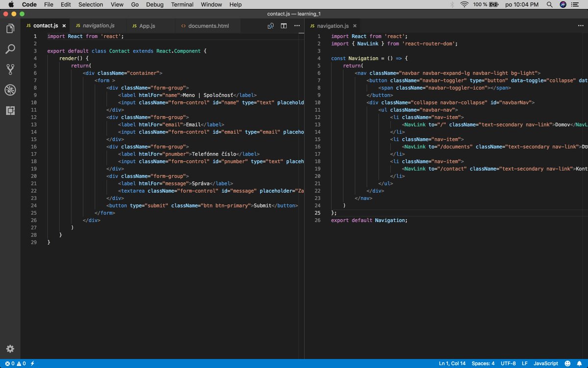Open the View menu
This screenshot has height=368, width=588.
tap(117, 4)
